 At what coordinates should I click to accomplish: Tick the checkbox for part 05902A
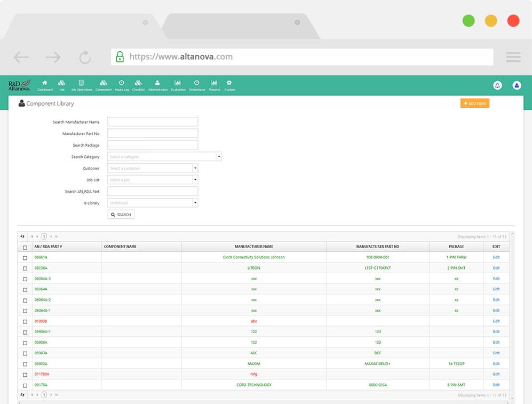(x=25, y=364)
